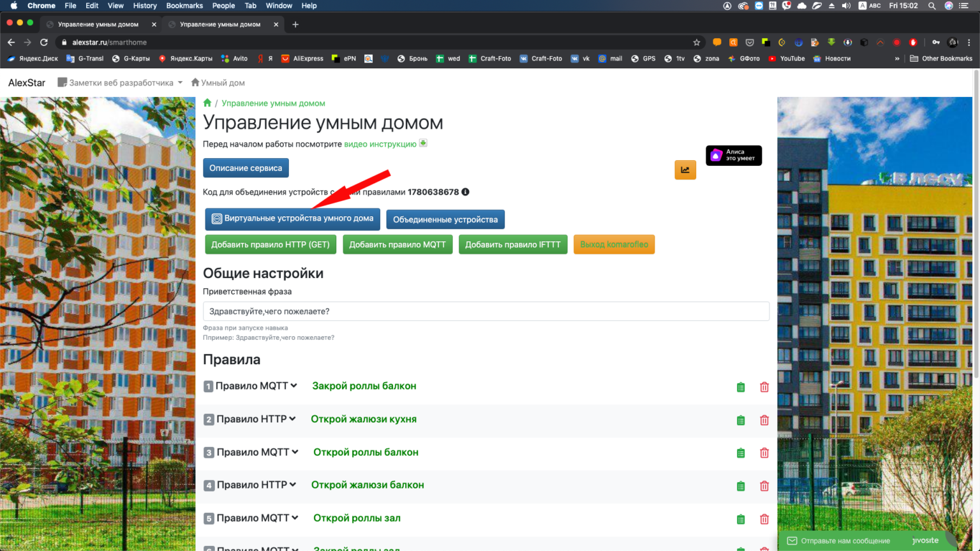Open rule title 'Открой роллы зал'
Viewport: 980px width, 551px height.
tap(357, 518)
